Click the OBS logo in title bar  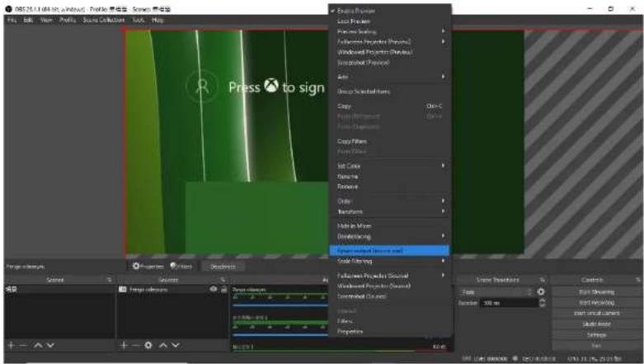[x=8, y=8]
